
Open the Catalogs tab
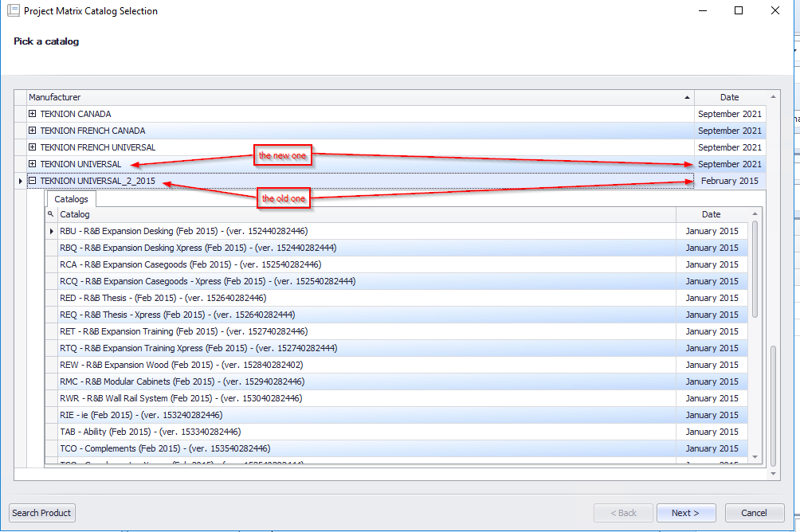(x=72, y=199)
